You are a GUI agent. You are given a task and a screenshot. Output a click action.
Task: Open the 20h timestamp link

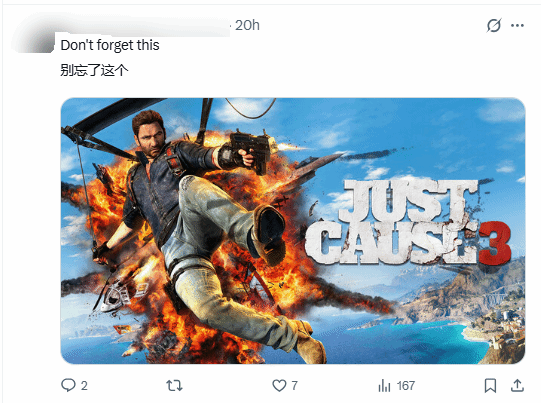pos(247,25)
